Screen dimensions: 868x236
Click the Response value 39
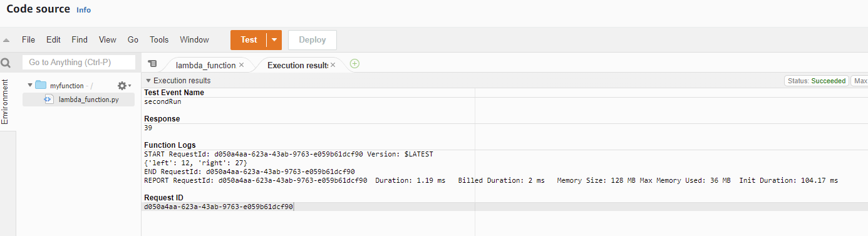pyautogui.click(x=148, y=128)
